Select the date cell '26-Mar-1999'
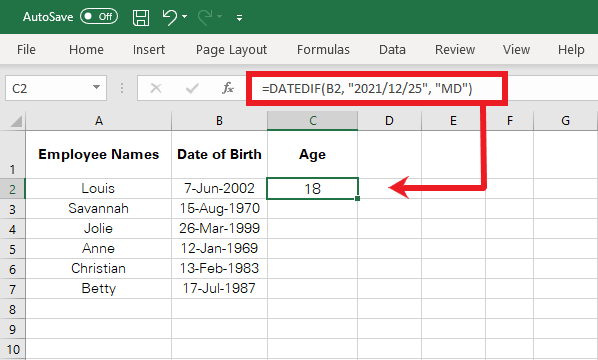This screenshot has height=360, width=598. point(219,228)
